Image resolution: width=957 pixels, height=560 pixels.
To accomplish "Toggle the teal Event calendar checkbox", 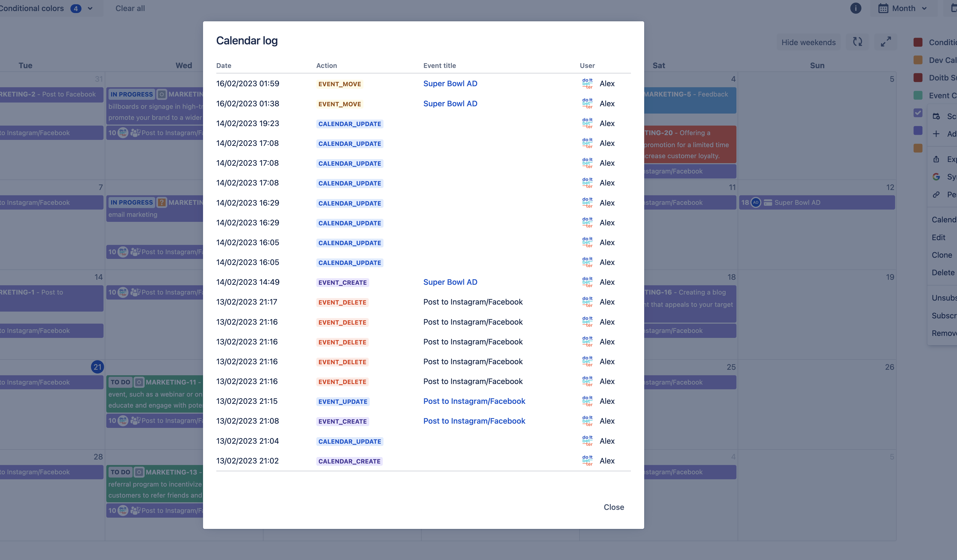I will point(918,95).
